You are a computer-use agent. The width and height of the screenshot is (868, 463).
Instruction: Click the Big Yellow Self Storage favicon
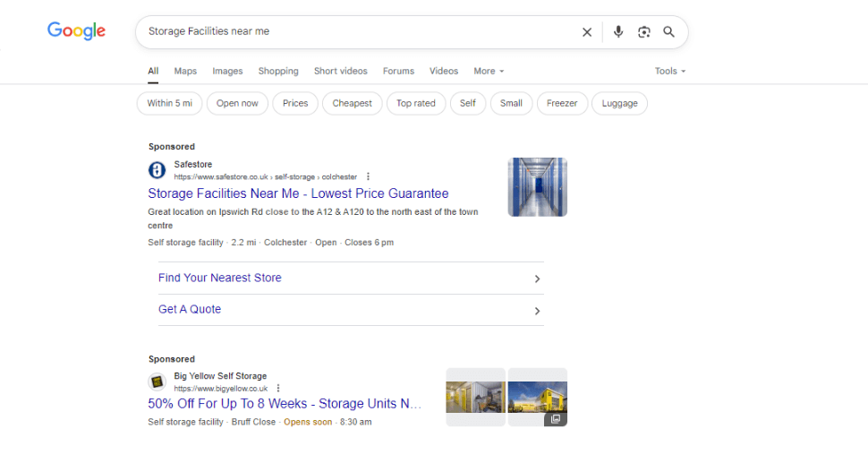(157, 382)
